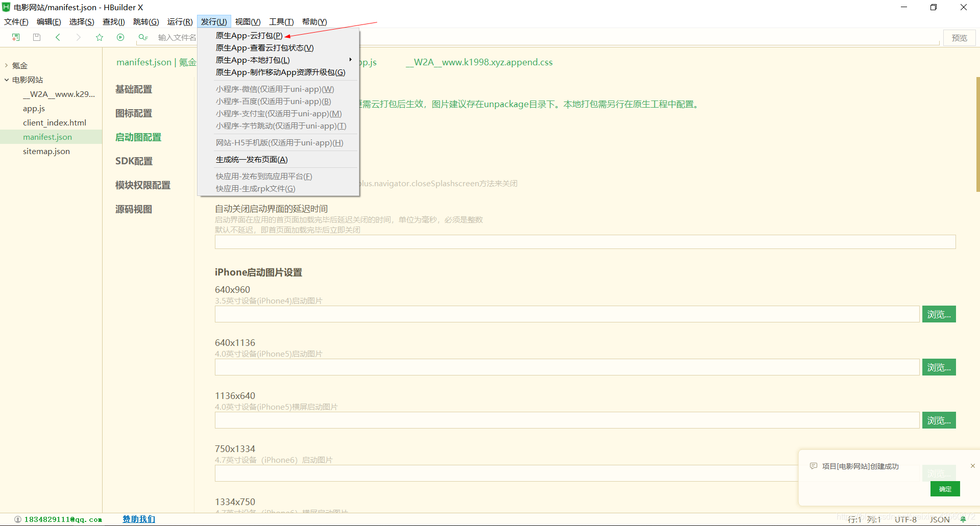Open the 赞助我们 link

pos(139,519)
